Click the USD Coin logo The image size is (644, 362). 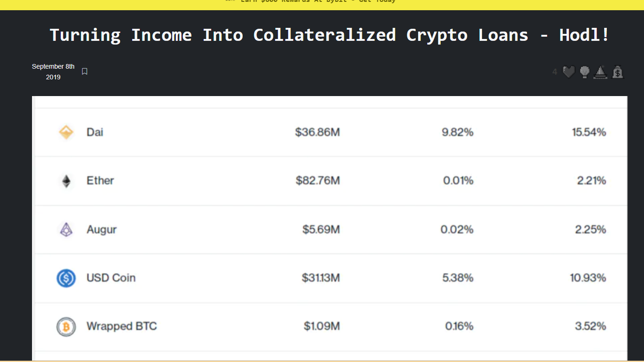(x=66, y=278)
